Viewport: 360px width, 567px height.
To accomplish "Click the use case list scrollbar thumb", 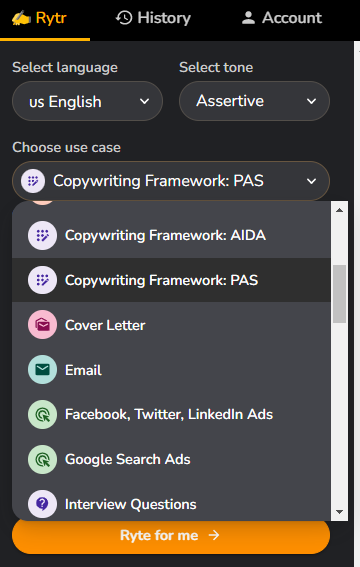I will point(339,294).
